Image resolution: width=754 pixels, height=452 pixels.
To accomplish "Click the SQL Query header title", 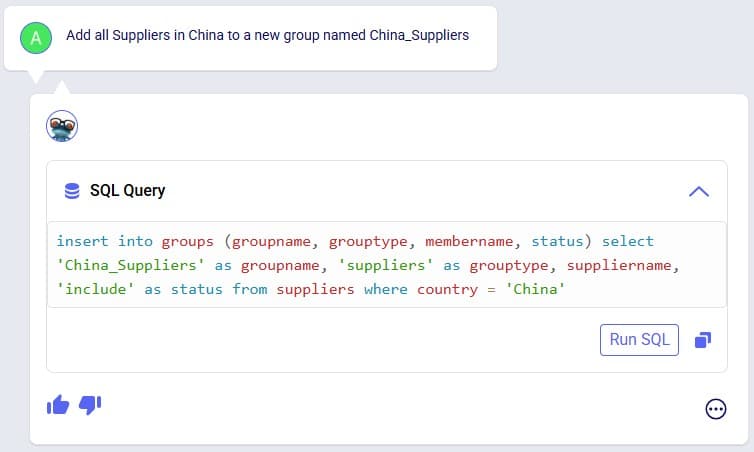I will [127, 190].
